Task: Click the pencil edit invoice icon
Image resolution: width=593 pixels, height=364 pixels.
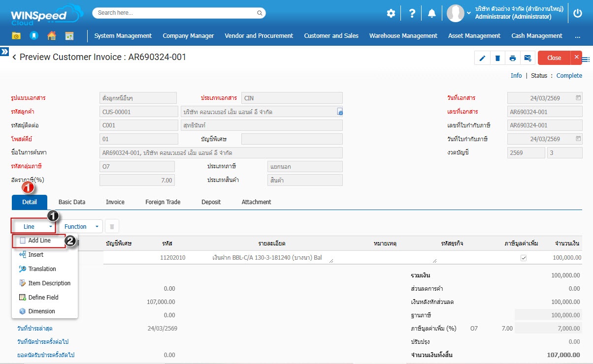Action: tap(482, 58)
